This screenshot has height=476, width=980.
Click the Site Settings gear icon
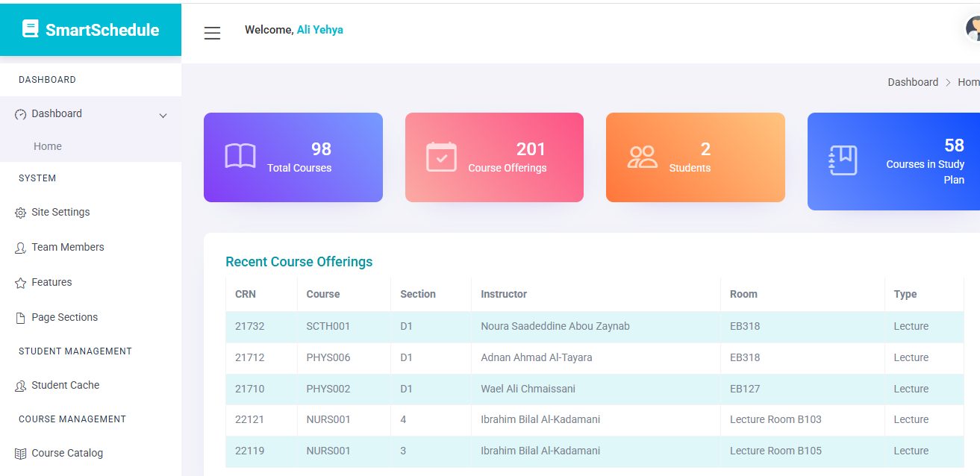pos(21,213)
